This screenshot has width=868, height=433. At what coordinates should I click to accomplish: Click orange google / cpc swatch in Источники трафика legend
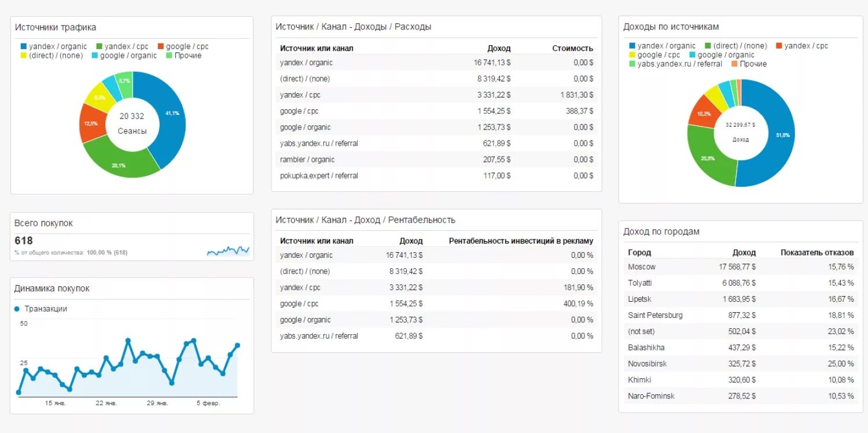pyautogui.click(x=160, y=46)
